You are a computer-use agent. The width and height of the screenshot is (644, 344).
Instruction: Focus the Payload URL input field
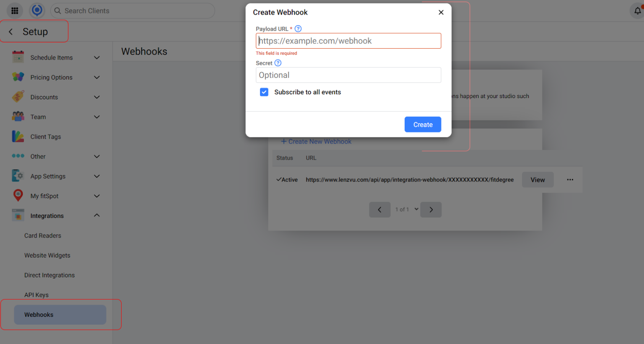[x=348, y=41]
